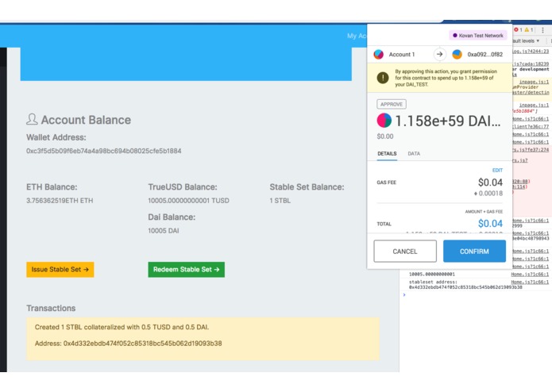The image size is (552, 392).
Task: Switch to the DETAILS tab
Action: click(x=387, y=154)
